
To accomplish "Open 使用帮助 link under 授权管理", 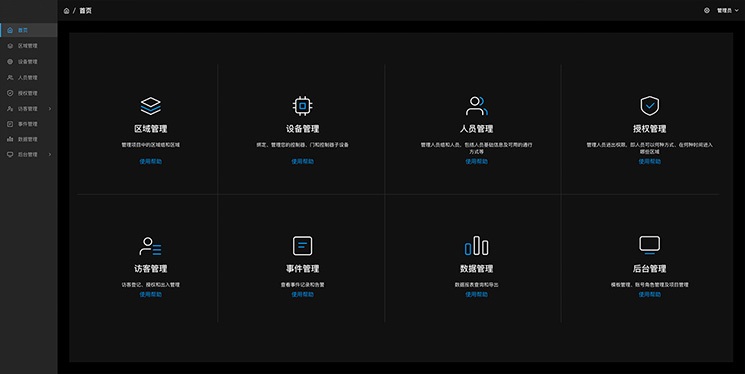I will (649, 162).
